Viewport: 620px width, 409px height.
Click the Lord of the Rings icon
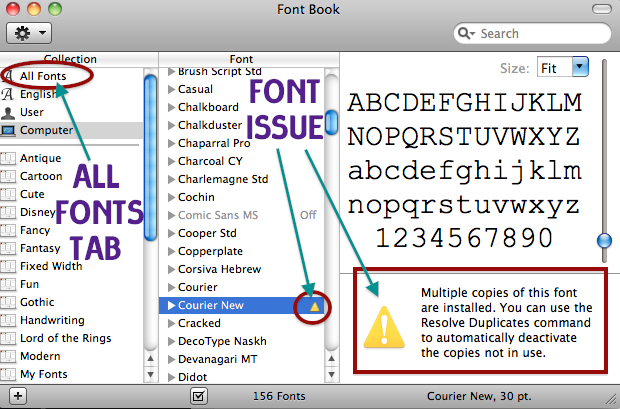[x=8, y=338]
